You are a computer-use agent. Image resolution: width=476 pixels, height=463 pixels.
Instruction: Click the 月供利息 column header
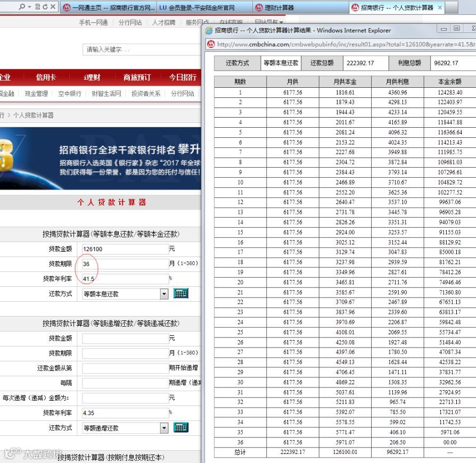(x=397, y=81)
